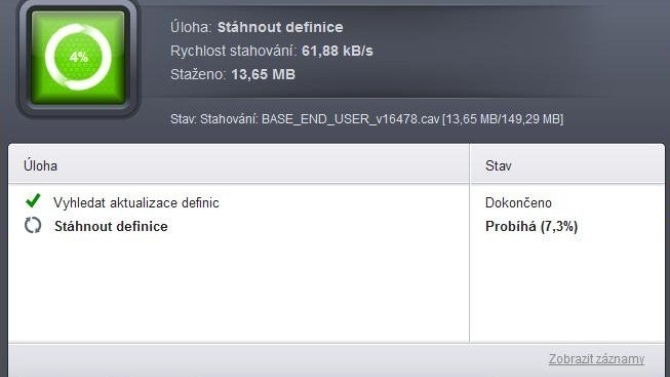Click the Staženo 13,65 MB value
The width and height of the screenshot is (670, 377).
point(263,74)
